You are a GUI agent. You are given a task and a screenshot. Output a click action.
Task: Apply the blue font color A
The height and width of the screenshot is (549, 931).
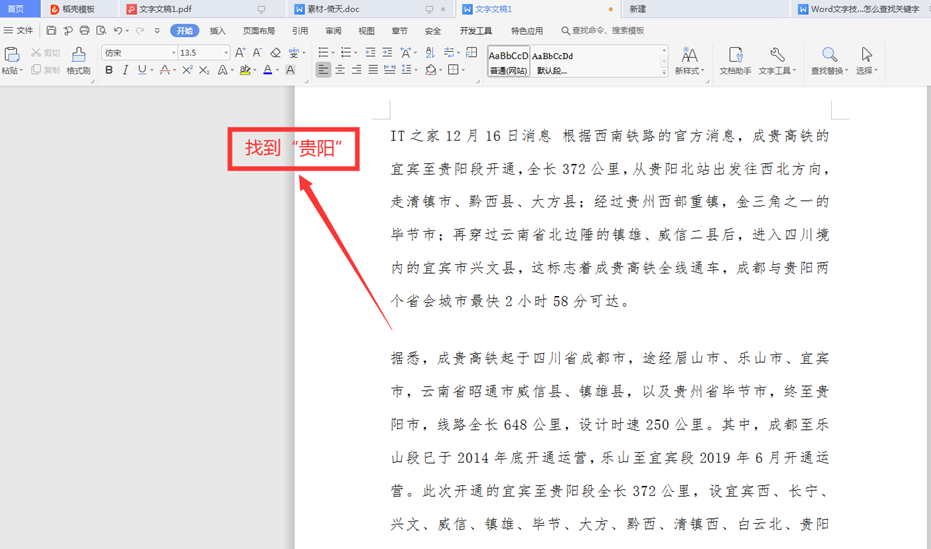click(268, 70)
